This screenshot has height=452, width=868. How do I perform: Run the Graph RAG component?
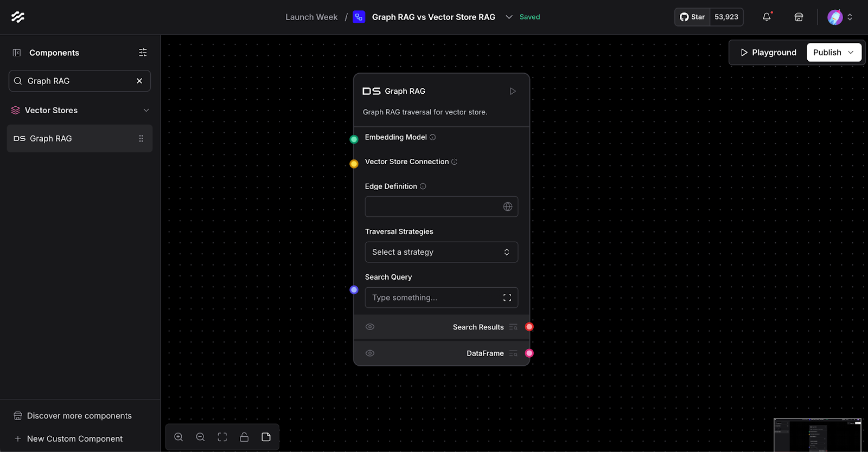[513, 91]
